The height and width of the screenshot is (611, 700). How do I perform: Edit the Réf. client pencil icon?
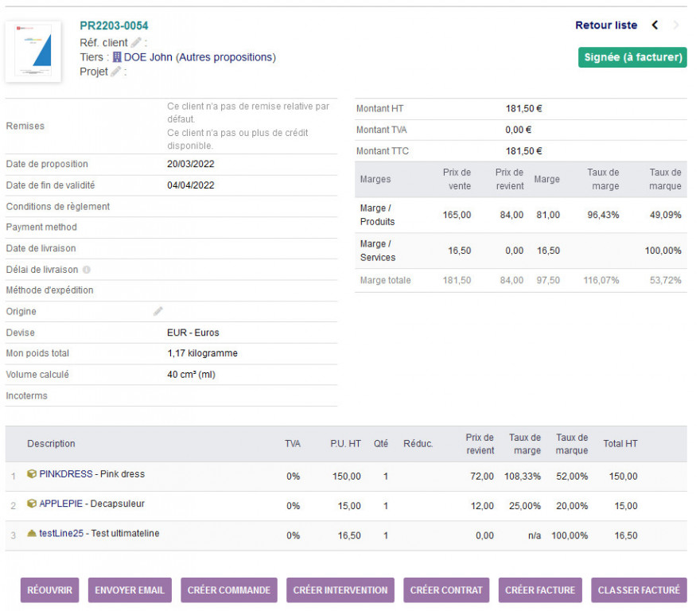point(136,42)
